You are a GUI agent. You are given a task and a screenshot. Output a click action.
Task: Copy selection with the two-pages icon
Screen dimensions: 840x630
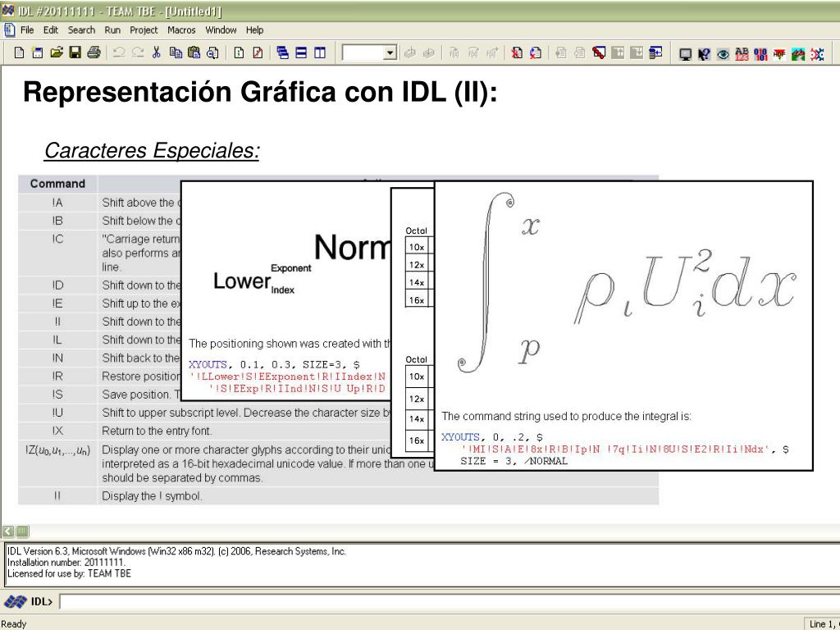click(176, 52)
